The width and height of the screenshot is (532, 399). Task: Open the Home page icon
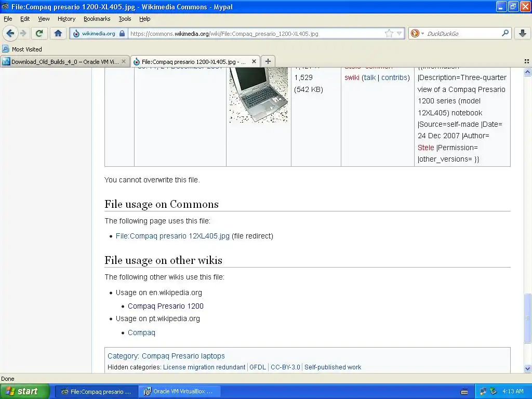[58, 33]
